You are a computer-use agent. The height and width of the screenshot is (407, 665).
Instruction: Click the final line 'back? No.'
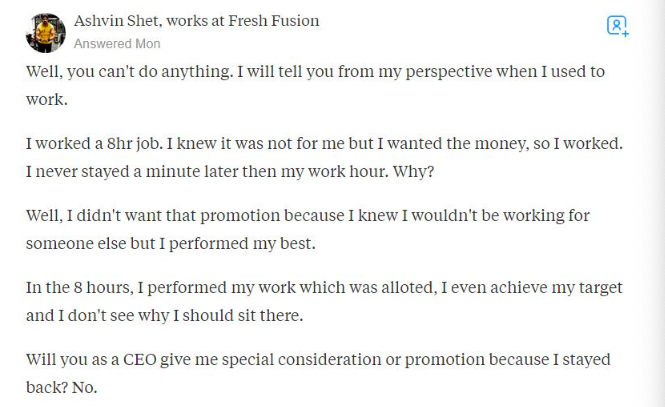pos(61,388)
